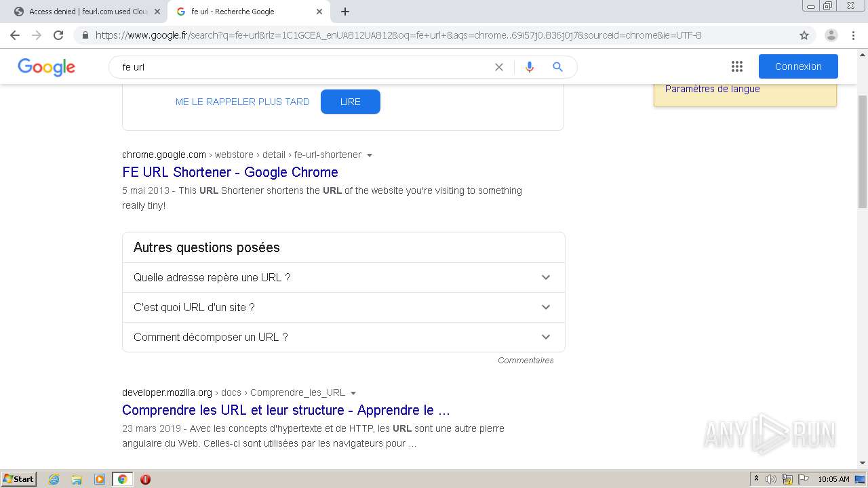The image size is (868, 488).
Task: Click the Commentaires feedback link
Action: click(526, 361)
